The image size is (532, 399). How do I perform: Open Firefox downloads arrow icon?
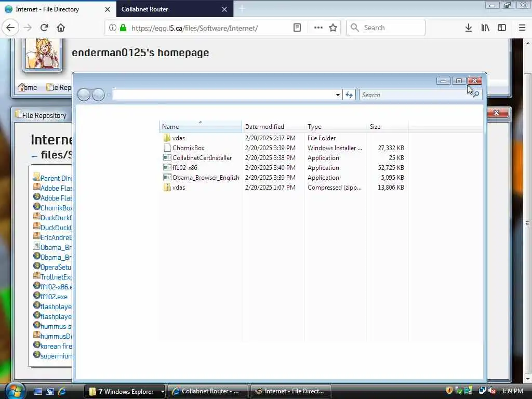pyautogui.click(x=468, y=28)
